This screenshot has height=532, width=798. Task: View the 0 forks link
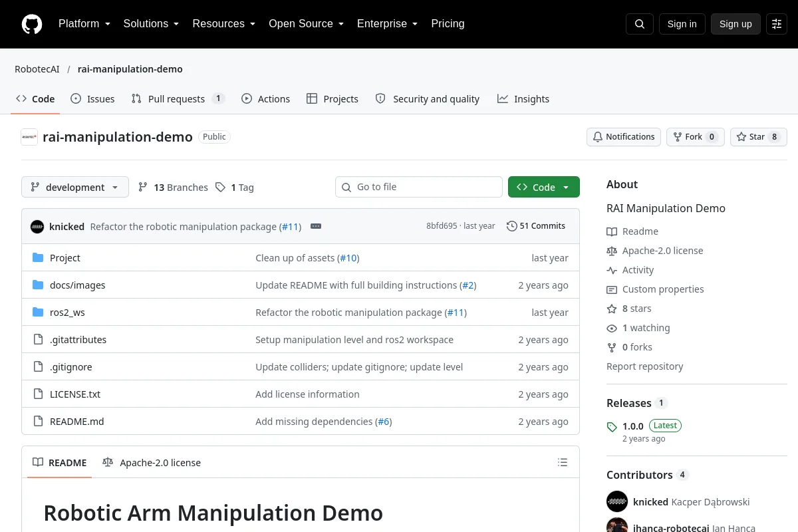pyautogui.click(x=629, y=347)
